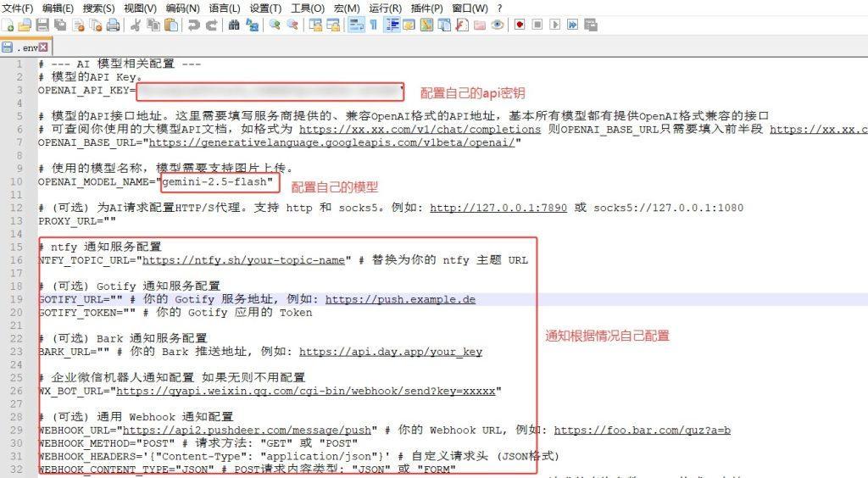Click the https://push.example.de link

coord(400,299)
